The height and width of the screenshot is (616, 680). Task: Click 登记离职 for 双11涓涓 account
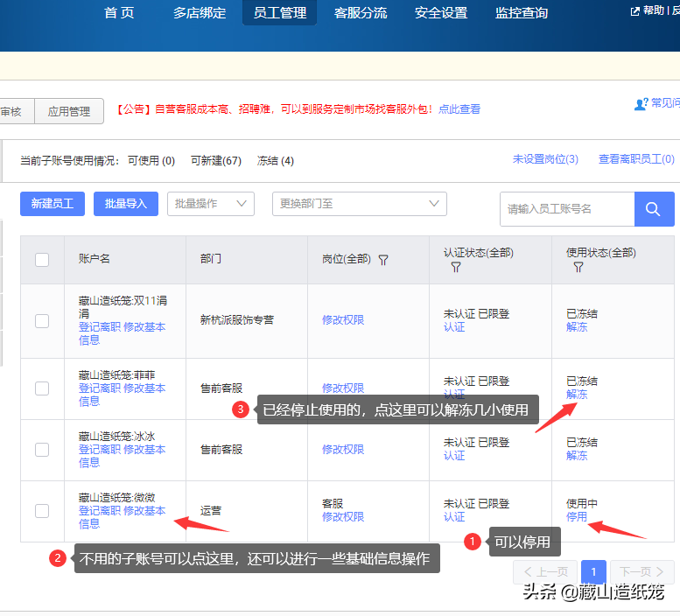click(x=99, y=327)
